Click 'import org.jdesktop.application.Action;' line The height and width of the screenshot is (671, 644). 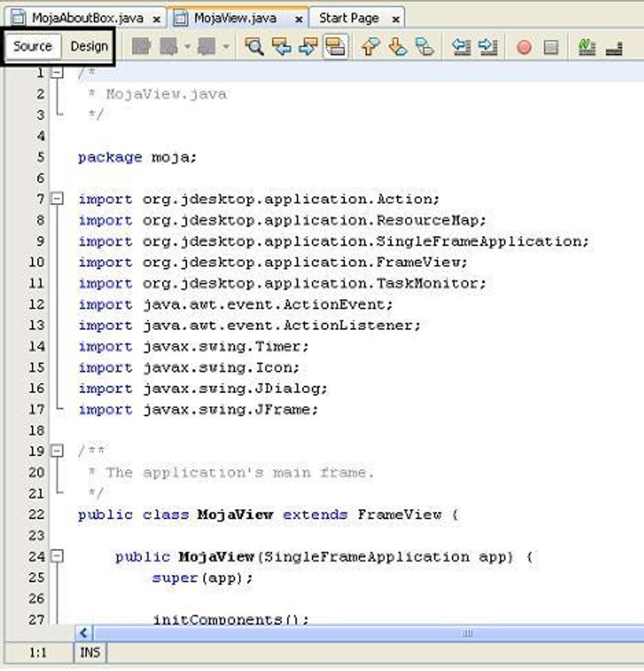[x=259, y=199]
